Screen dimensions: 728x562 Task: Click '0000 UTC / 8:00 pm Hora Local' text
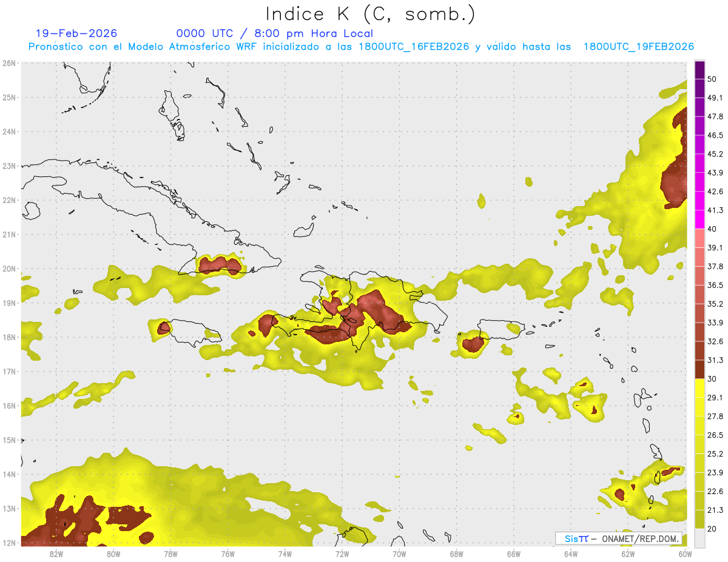(275, 33)
